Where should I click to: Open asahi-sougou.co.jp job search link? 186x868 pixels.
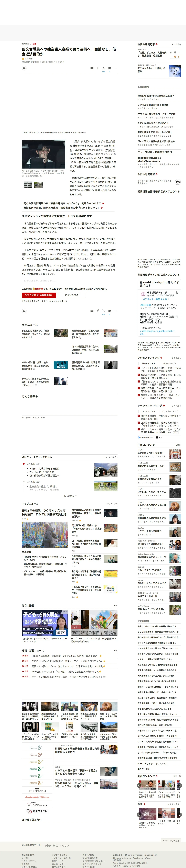(x=158, y=332)
